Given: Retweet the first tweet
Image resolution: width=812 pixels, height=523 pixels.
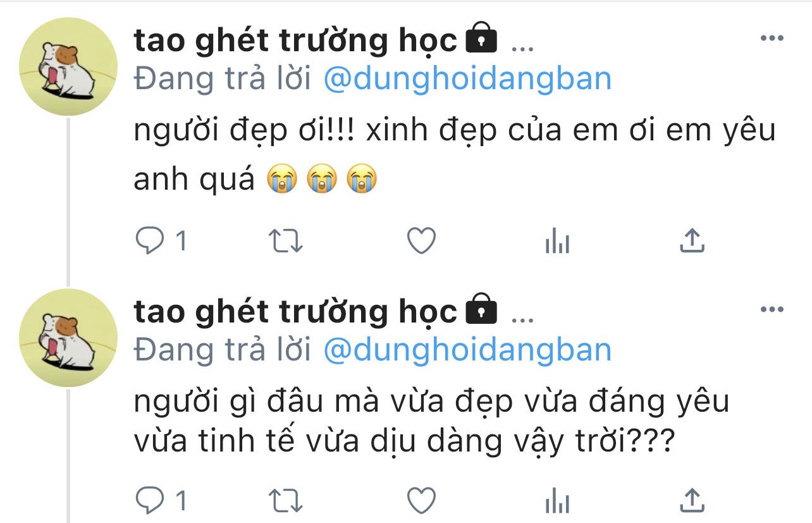Looking at the screenshot, I should tap(286, 241).
